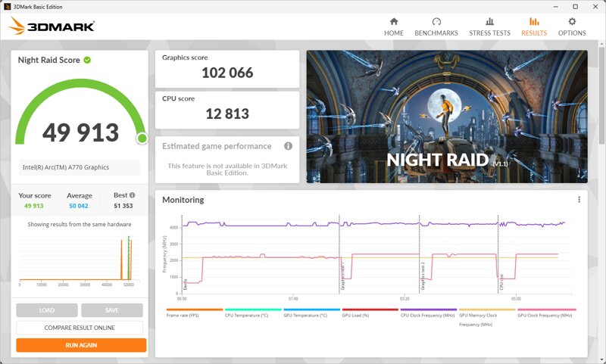
Task: Switch to STRESS TESTS tab
Action: [489, 27]
